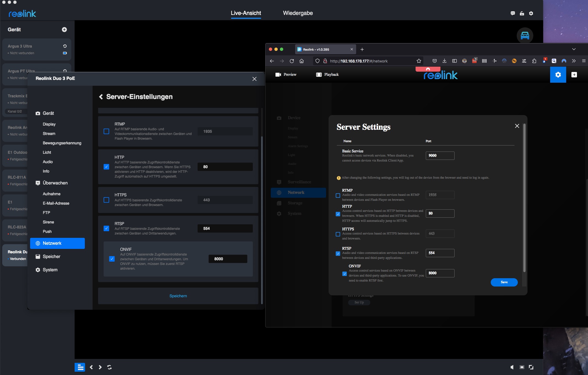Open Reolink client settings gear icon

tap(531, 13)
